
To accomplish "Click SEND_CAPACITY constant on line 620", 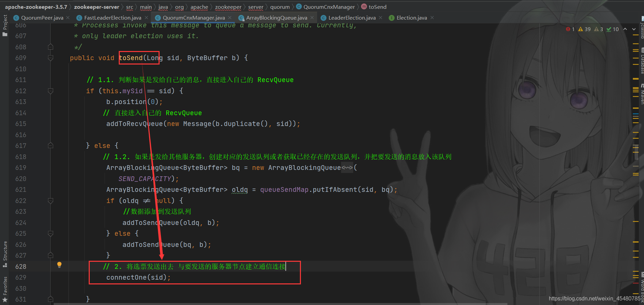I will point(145,179).
